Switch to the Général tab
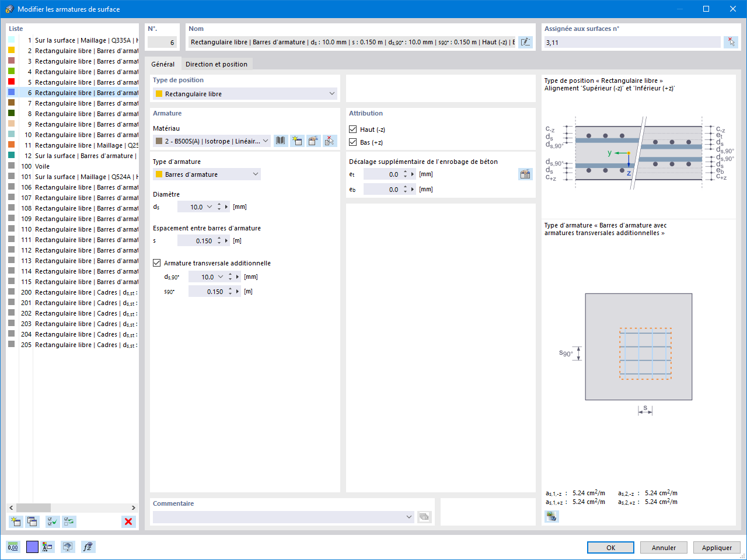747x560 pixels. click(x=163, y=64)
